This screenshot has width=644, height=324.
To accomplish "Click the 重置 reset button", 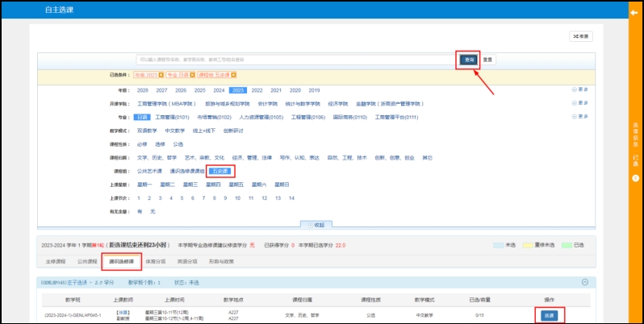I will [487, 60].
